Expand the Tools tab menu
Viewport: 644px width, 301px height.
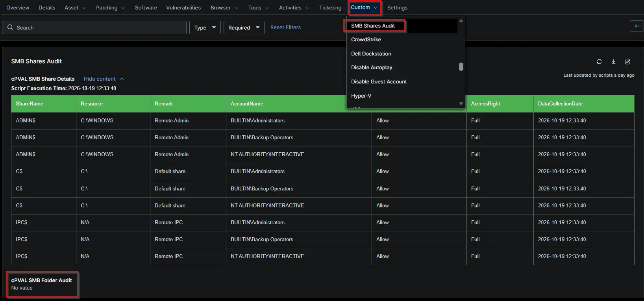[x=259, y=7]
